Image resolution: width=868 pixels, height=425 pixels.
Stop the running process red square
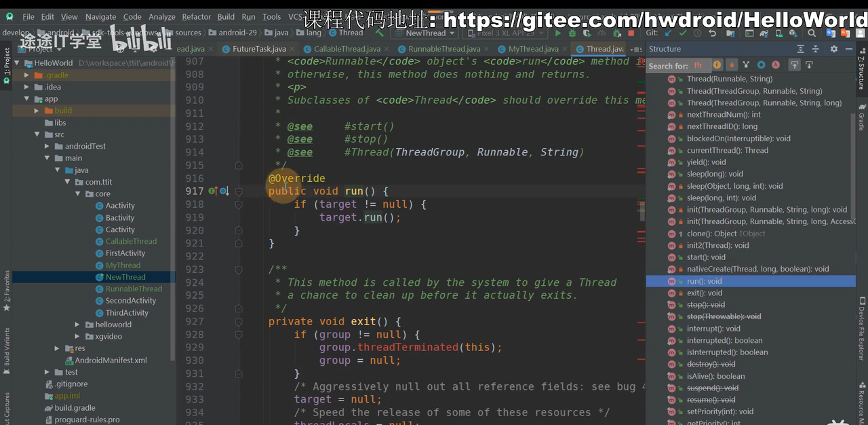click(x=631, y=33)
